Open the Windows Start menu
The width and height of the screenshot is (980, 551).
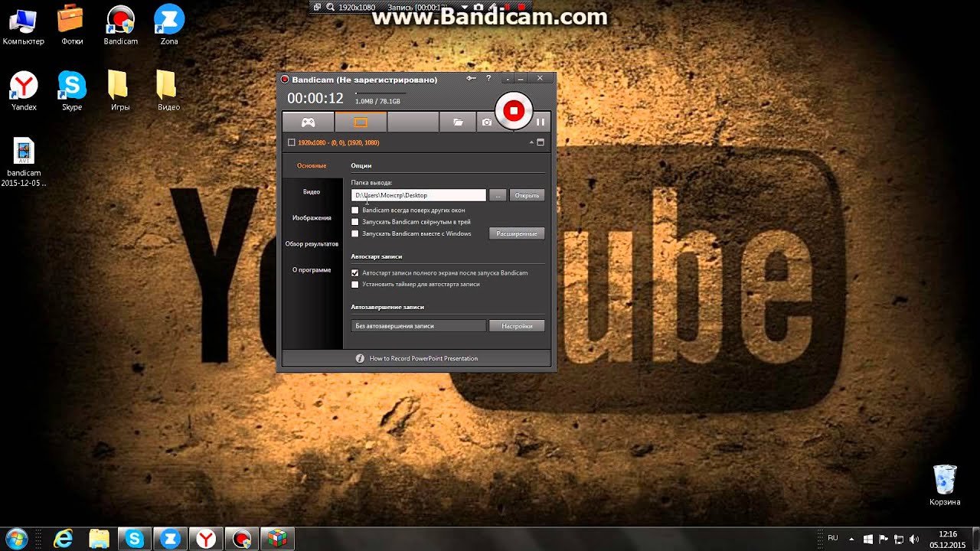[15, 539]
